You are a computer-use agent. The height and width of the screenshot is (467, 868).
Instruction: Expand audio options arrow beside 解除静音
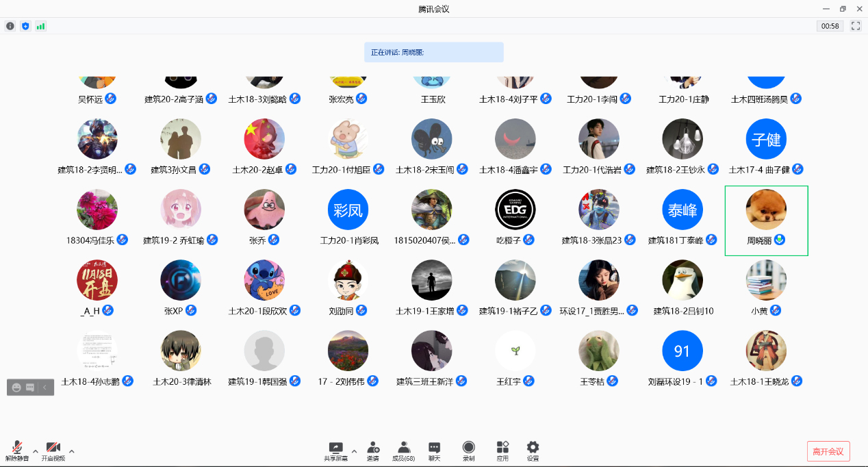36,451
